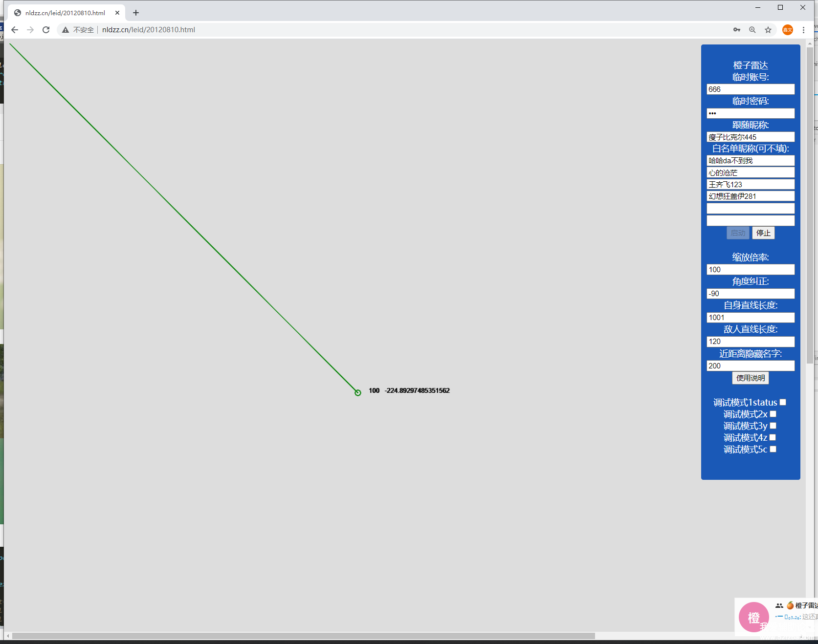Screen dimensions: 818x644
Task: Minimize the browser window
Action: coord(758,7)
